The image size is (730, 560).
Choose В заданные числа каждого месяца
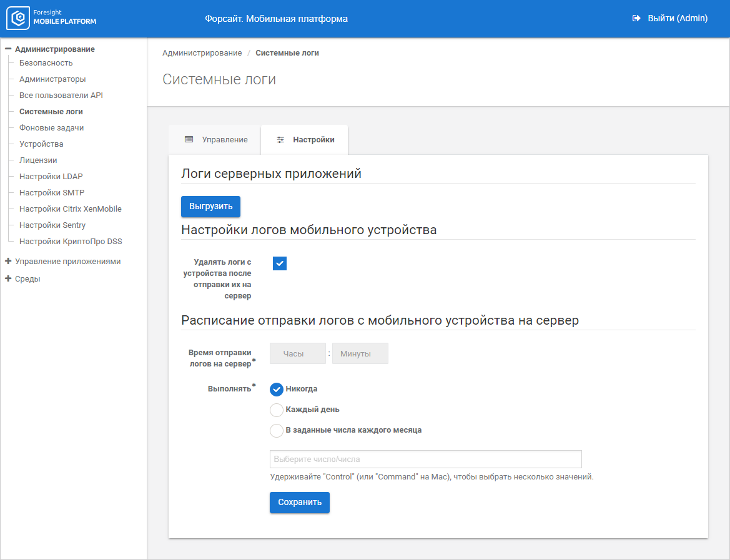[277, 431]
